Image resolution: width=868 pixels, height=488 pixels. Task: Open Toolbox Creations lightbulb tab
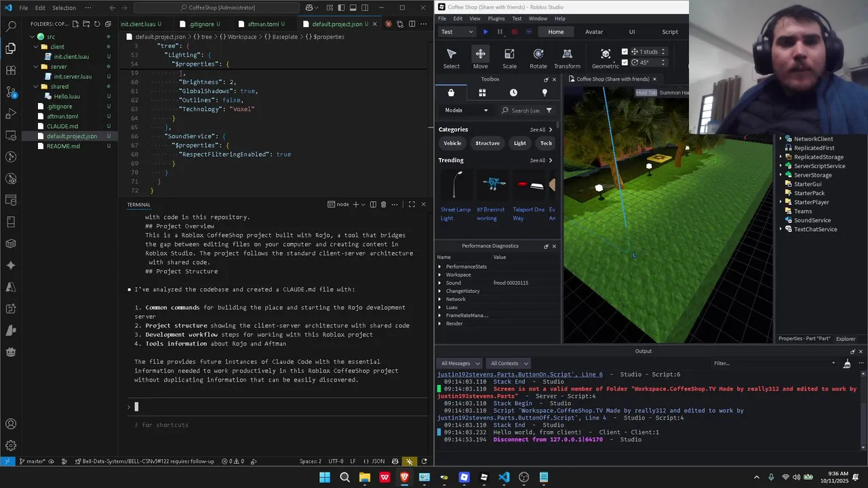(x=545, y=93)
